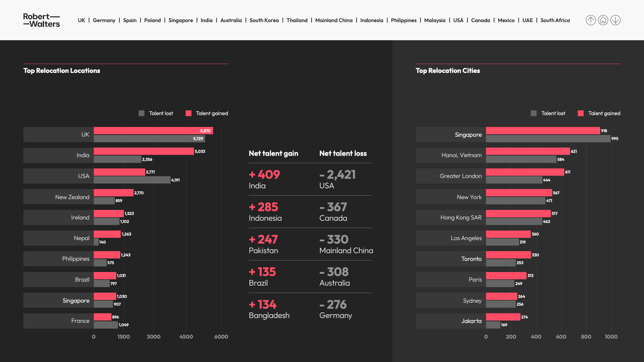Click the Robert Walters logo
Image resolution: width=644 pixels, height=362 pixels.
click(x=42, y=20)
